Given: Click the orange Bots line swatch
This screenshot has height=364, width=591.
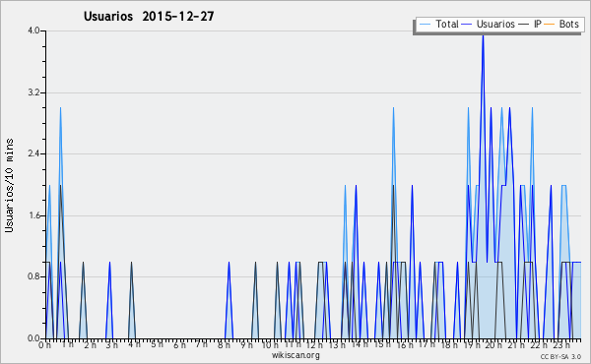Looking at the screenshot, I should pyautogui.click(x=550, y=25).
